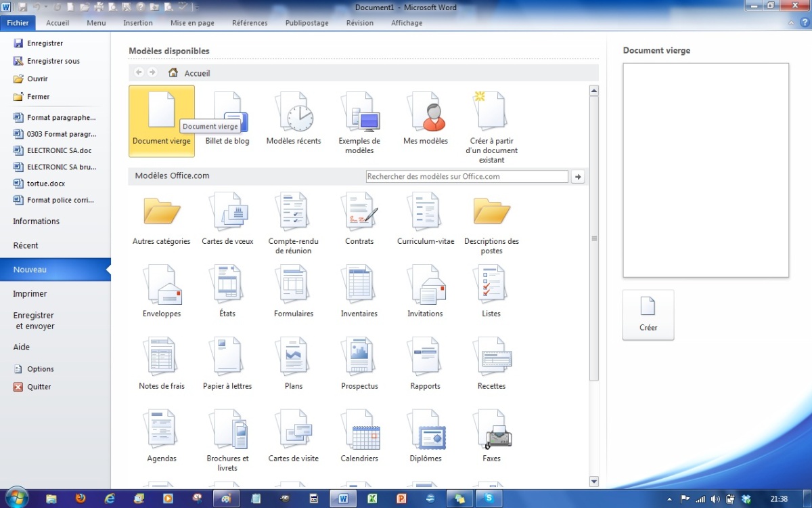Open Papier à lettres templates
Screen dimensions: 812x508
click(227, 365)
